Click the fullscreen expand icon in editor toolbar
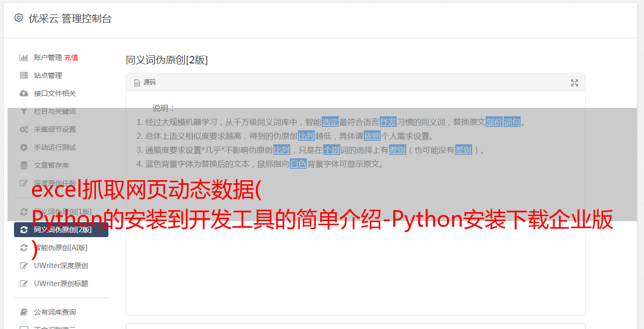 pyautogui.click(x=575, y=83)
